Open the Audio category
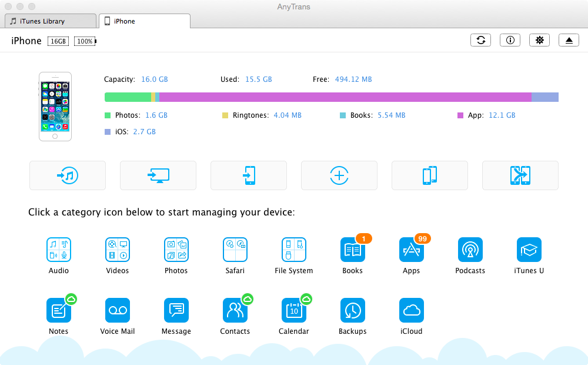588x365 pixels. 58,250
